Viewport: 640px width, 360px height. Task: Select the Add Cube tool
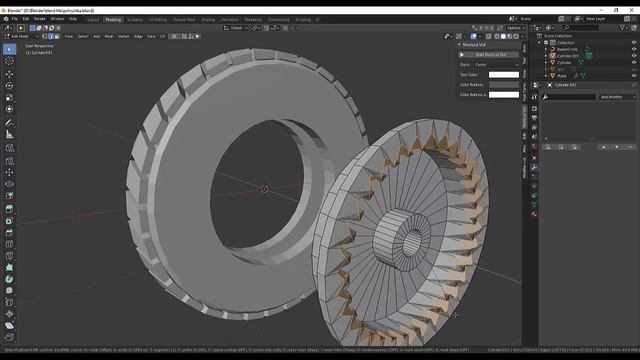click(9, 148)
